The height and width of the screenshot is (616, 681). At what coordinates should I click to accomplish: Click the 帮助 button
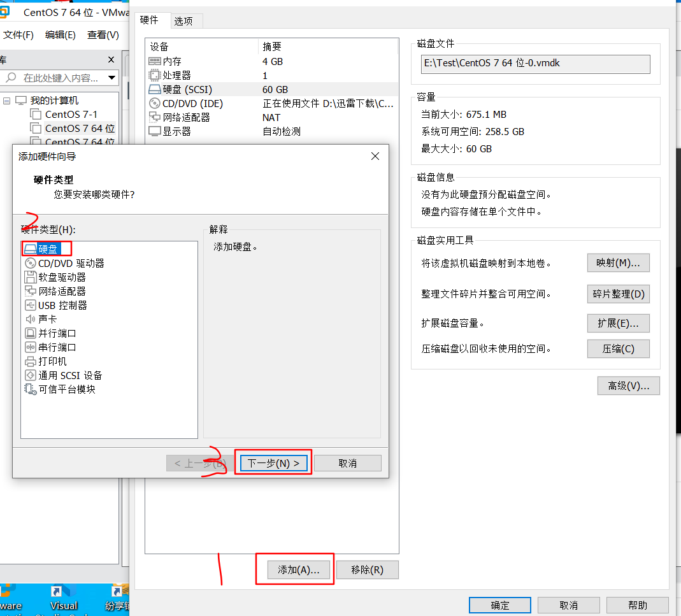click(637, 605)
